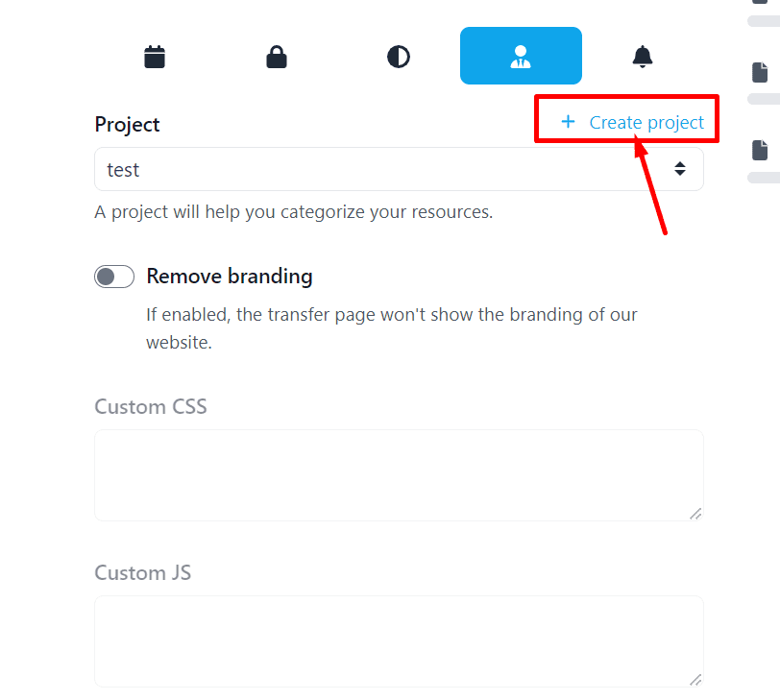Click the up-down arrows in Project select
This screenshot has width=780, height=700.
(x=680, y=170)
